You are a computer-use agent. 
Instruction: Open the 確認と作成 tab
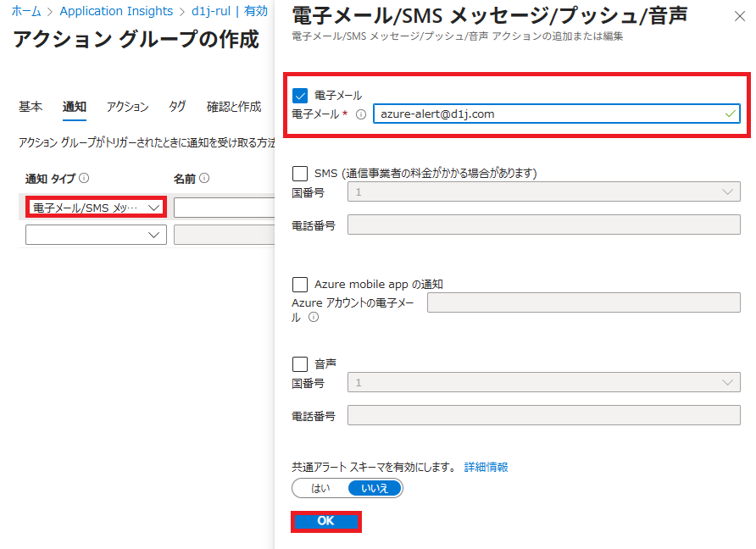tap(234, 107)
